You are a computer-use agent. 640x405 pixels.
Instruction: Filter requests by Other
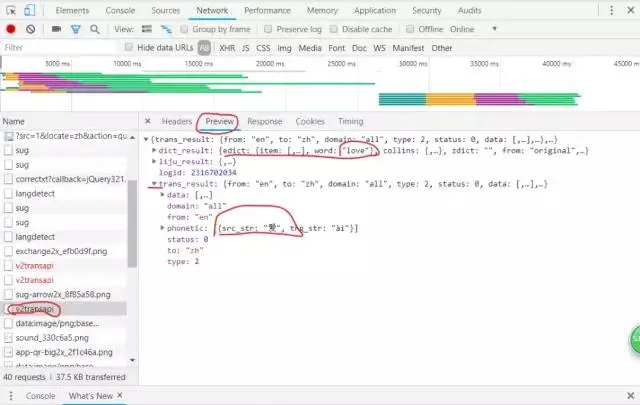tap(442, 48)
